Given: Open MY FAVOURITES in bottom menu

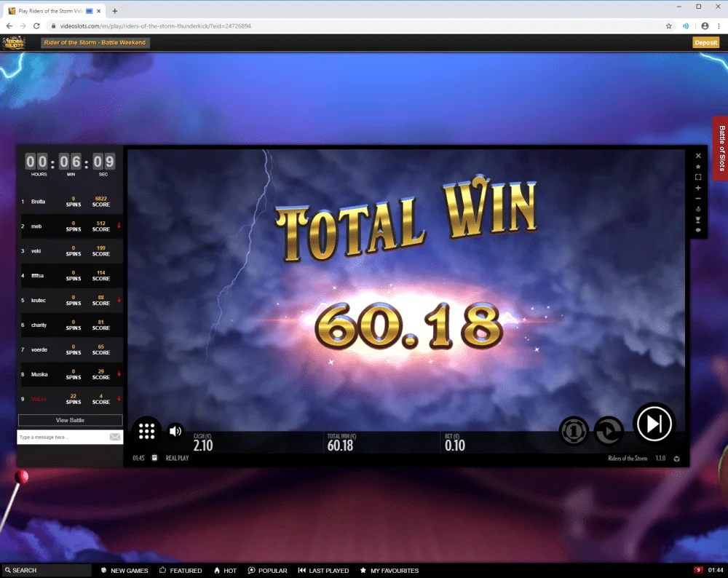Looking at the screenshot, I should tap(389, 571).
